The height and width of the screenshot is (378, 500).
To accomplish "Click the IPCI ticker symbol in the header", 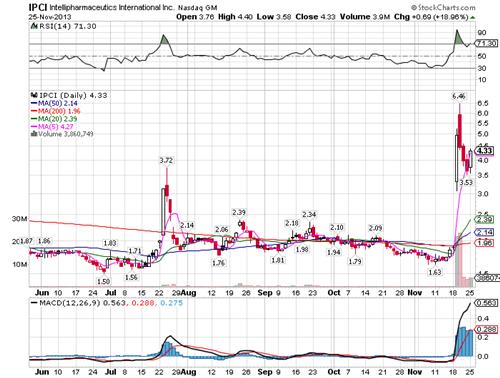I will click(38, 7).
